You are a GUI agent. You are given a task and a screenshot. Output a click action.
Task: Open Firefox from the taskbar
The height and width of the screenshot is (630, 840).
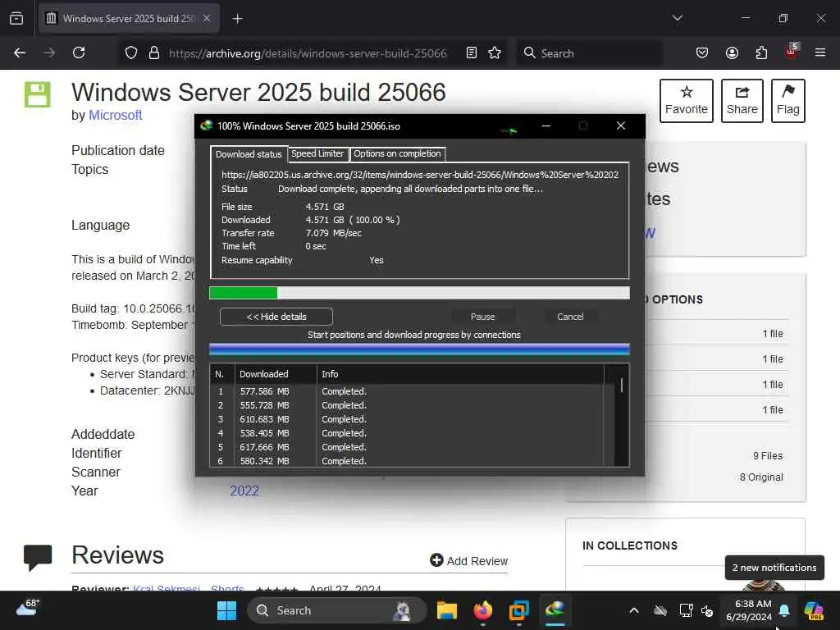pyautogui.click(x=482, y=610)
